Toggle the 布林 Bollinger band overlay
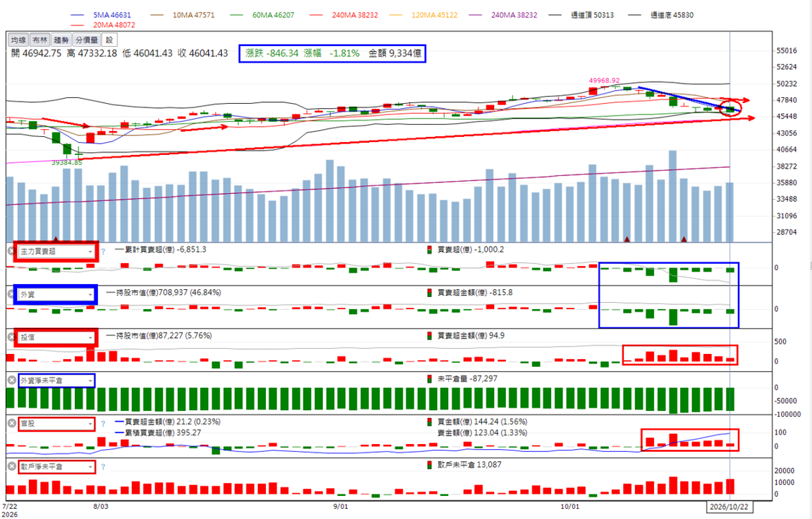The image size is (812, 519). [40, 40]
